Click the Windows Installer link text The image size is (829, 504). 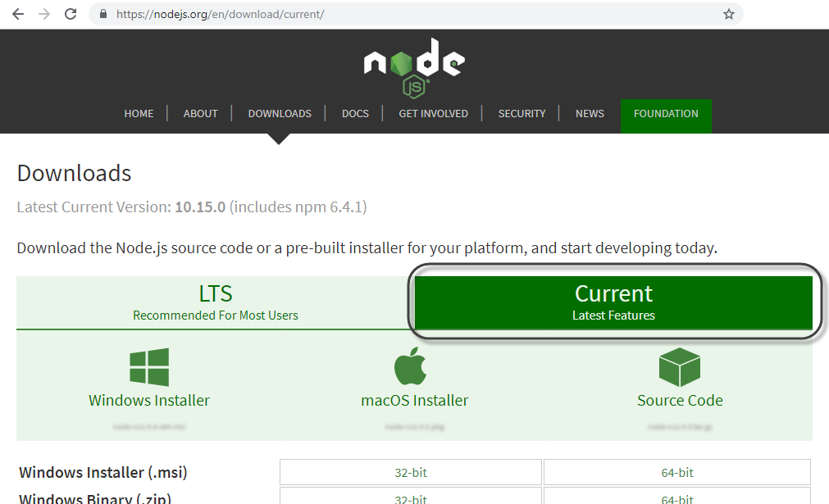(149, 401)
